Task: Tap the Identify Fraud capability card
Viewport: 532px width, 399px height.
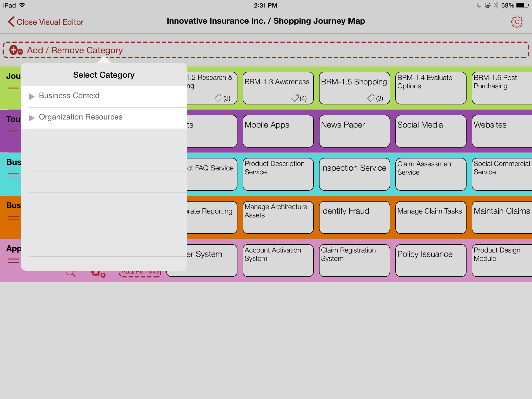Action: pyautogui.click(x=354, y=217)
